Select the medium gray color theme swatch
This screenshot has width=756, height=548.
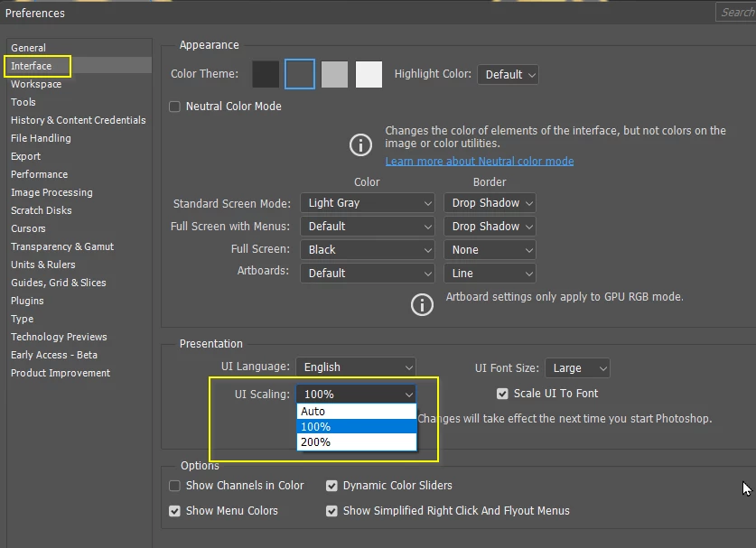click(334, 74)
